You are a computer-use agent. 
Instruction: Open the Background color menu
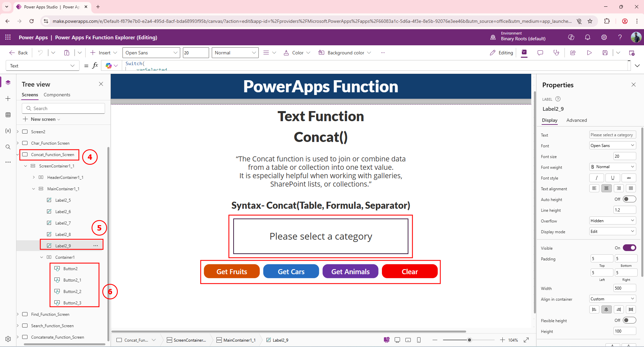(345, 53)
